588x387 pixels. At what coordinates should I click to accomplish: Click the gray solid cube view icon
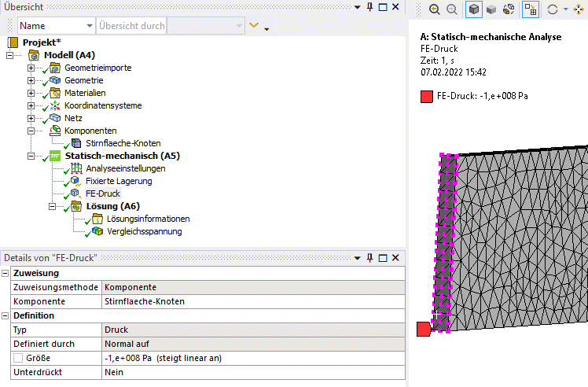[x=490, y=9]
